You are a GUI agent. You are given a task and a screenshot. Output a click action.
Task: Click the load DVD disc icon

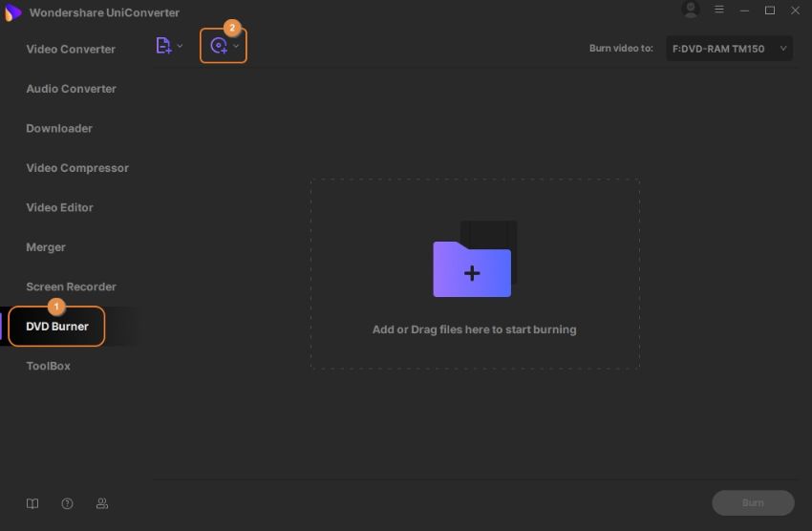pos(219,46)
